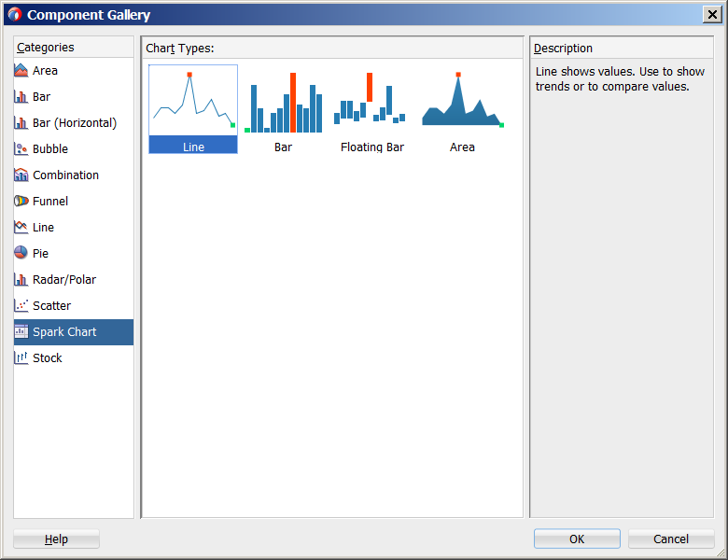This screenshot has height=560, width=728.
Task: Open the Help button
Action: click(x=56, y=539)
